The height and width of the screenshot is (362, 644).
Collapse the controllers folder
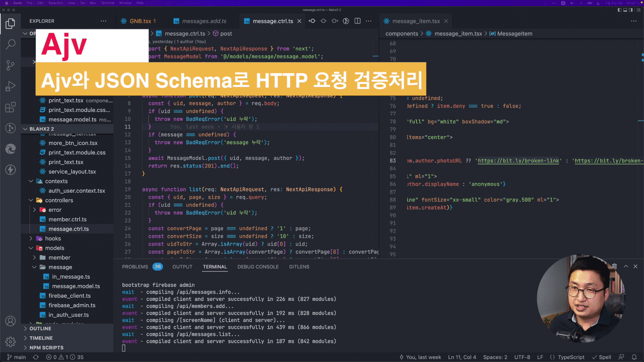(x=67, y=200)
